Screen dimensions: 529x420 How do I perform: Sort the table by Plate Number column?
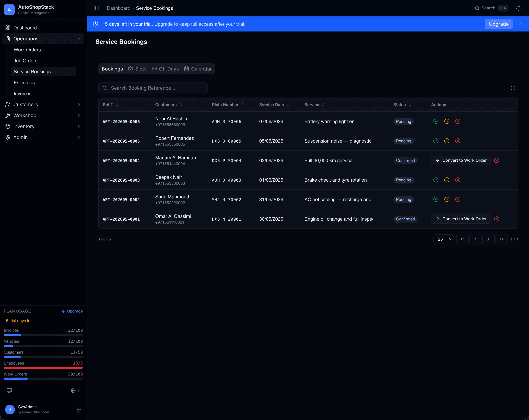(228, 105)
